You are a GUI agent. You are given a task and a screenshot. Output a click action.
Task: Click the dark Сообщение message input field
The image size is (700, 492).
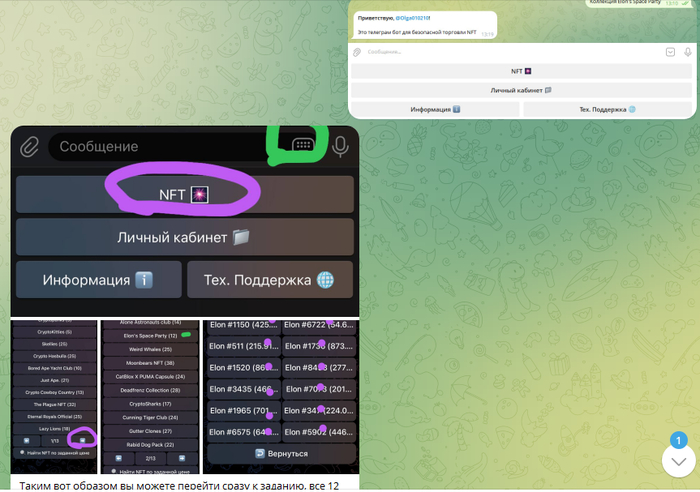tap(160, 146)
